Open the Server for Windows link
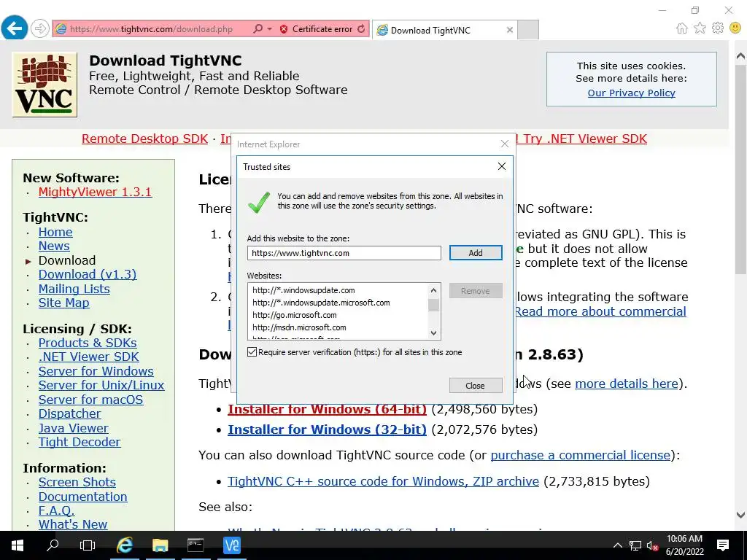 (96, 371)
